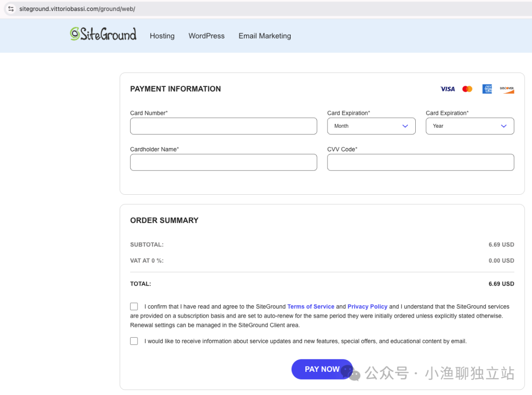Click the PAYMENT INFORMATION heading

175,89
